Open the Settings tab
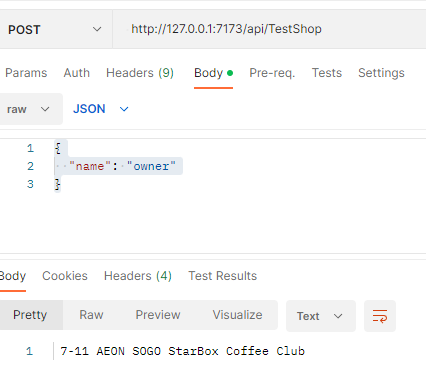The width and height of the screenshot is (426, 383). tap(381, 73)
